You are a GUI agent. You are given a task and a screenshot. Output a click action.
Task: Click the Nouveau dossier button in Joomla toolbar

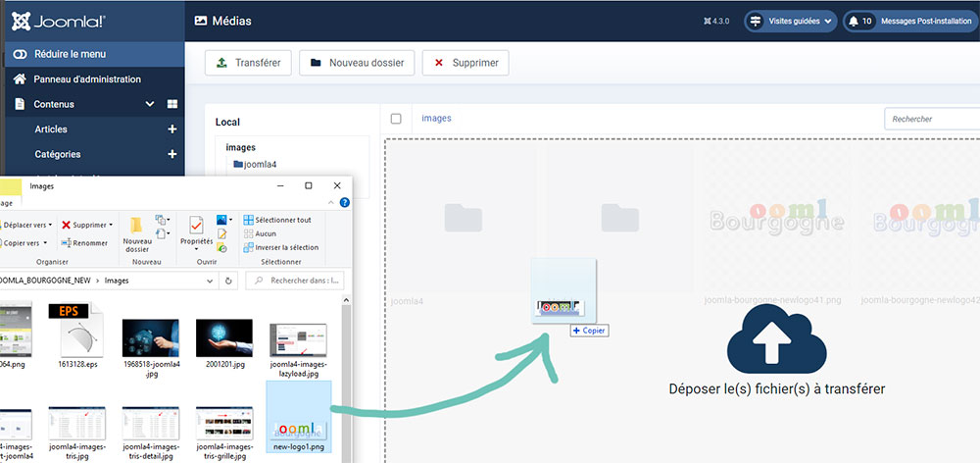click(x=357, y=63)
